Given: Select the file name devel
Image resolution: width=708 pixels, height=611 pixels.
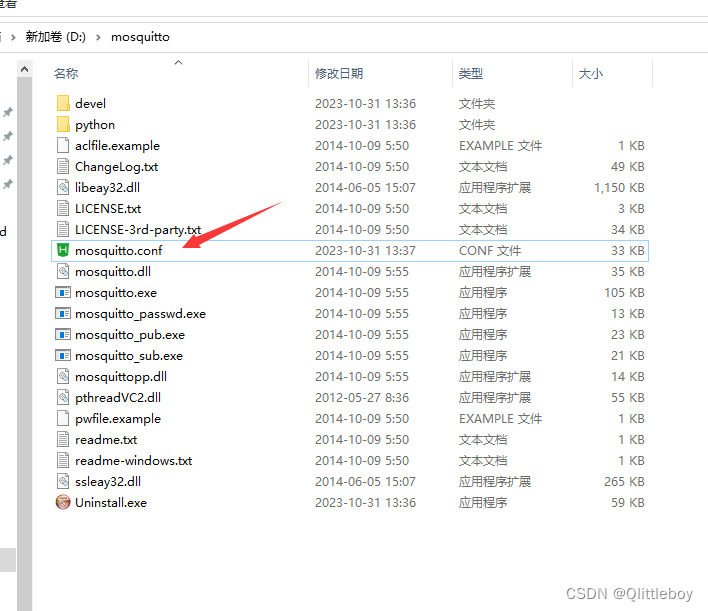Looking at the screenshot, I should point(90,103).
